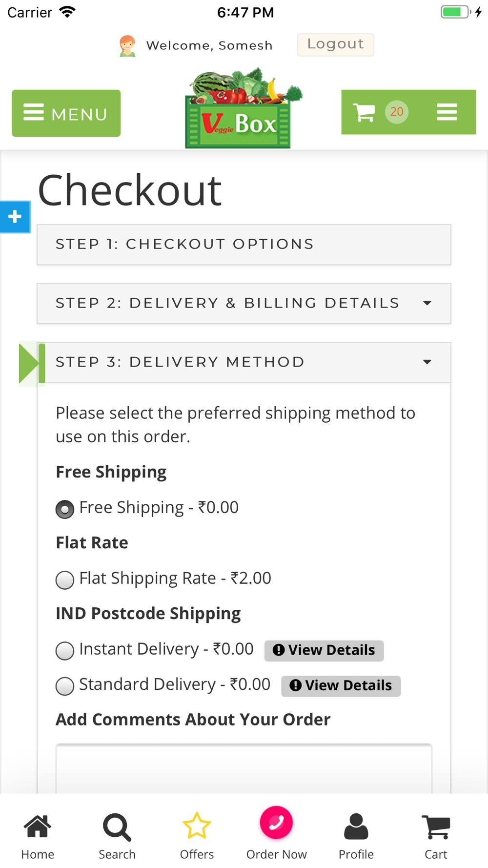Tap the cart count badge showing 20
This screenshot has height=868, width=488.
click(397, 112)
